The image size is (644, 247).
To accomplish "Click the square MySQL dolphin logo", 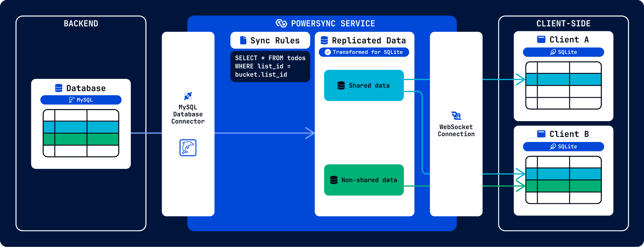I will (x=188, y=148).
